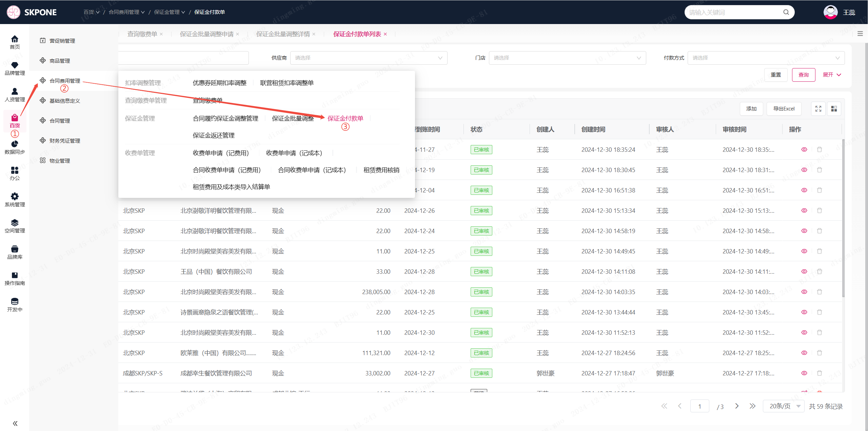
Task: Open the column settings grid icon
Action: pyautogui.click(x=834, y=109)
